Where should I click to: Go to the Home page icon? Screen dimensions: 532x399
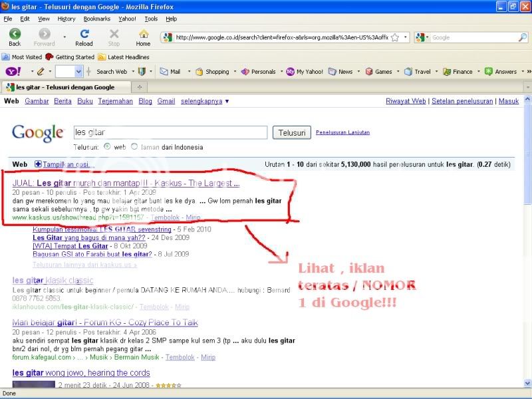(144, 34)
